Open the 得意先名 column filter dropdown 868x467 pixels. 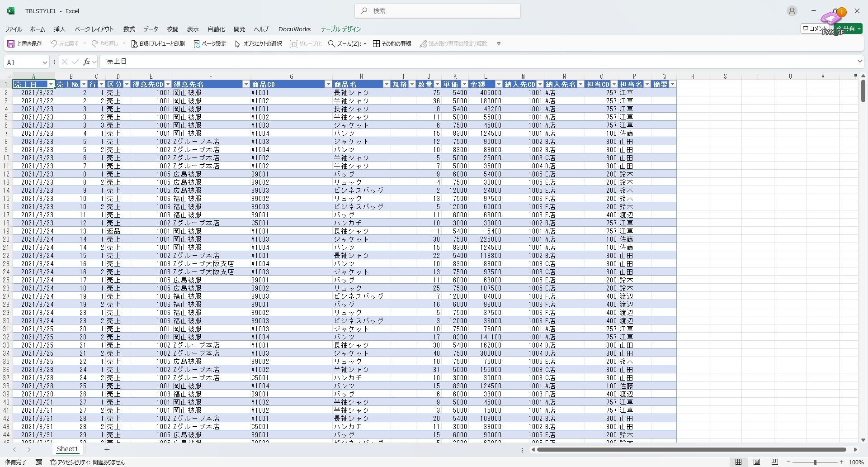tap(245, 85)
